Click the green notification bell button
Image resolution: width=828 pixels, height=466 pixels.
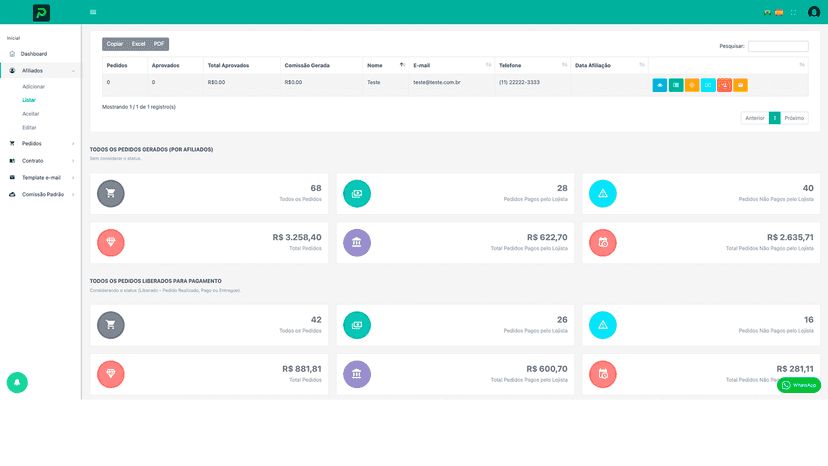click(x=17, y=383)
